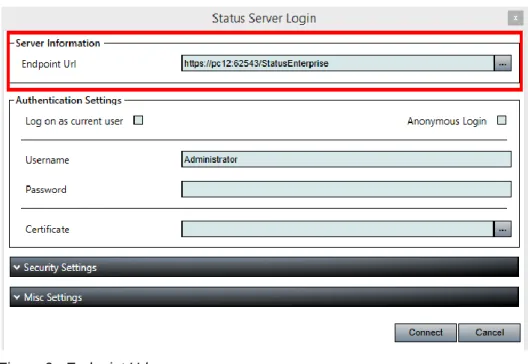Focus the Endpoint Url input field

338,63
